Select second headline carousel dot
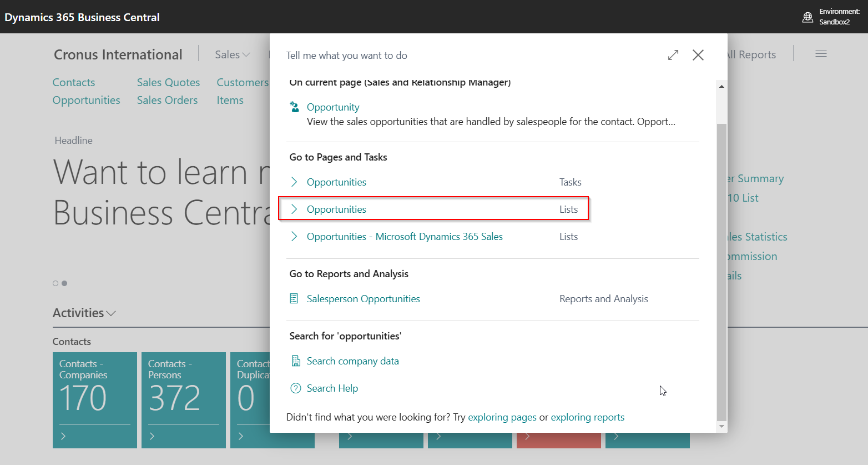 point(64,283)
